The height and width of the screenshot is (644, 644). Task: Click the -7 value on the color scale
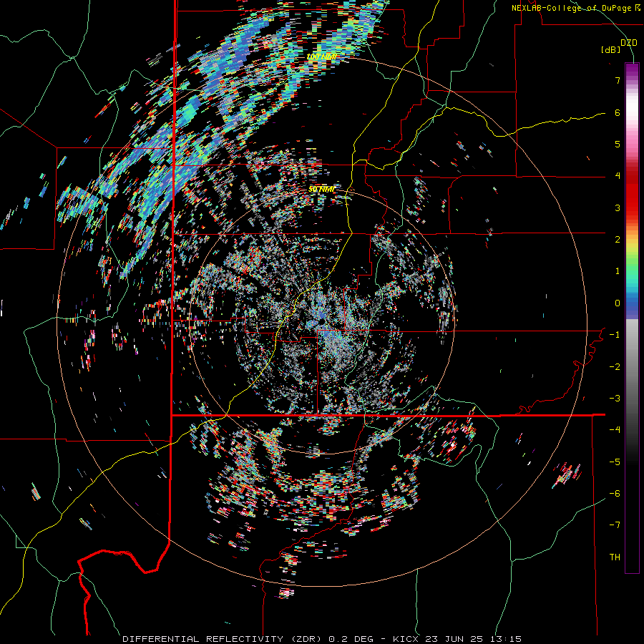coord(615,525)
